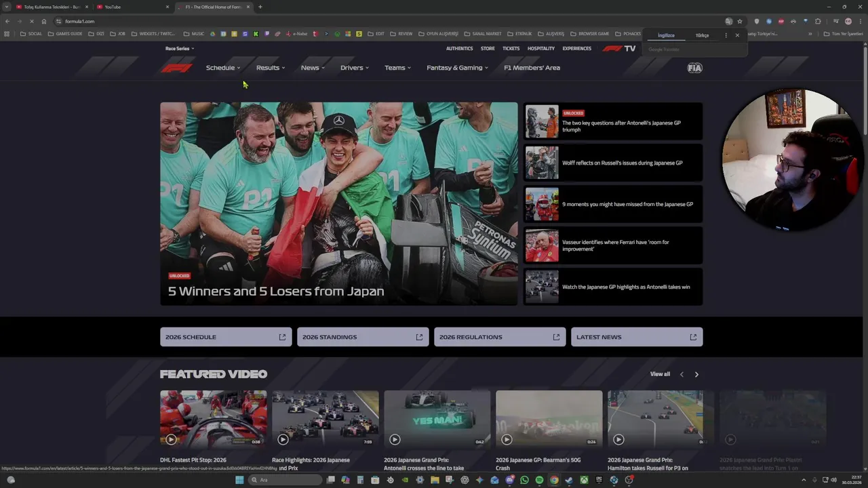
Task: Open the SOCIAL bookmarks folder
Action: click(31, 34)
